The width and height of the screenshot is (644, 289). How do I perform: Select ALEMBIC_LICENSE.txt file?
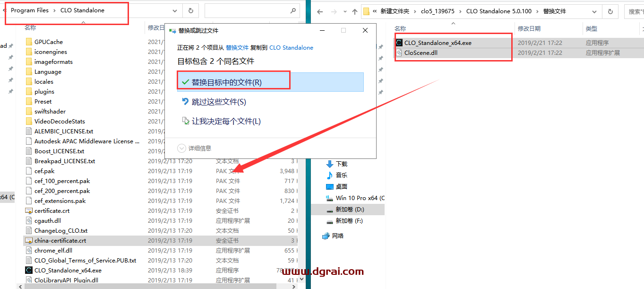[x=64, y=131]
